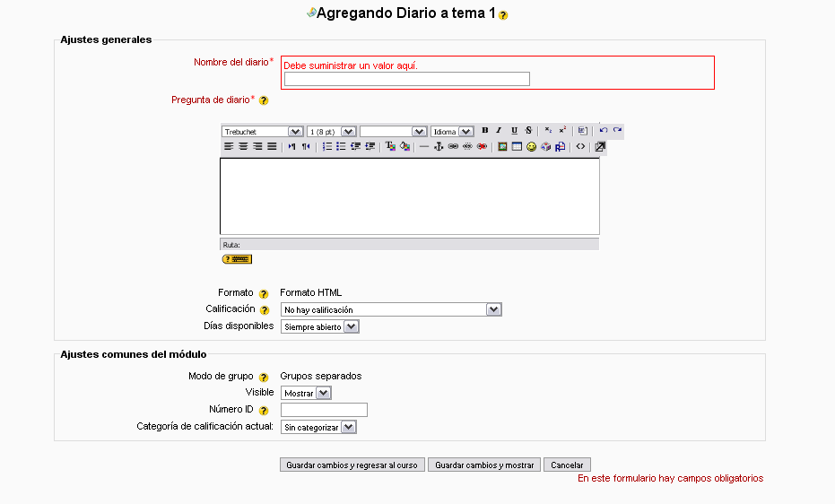Open help for Pregunta de diario
The image size is (835, 504).
coord(264,100)
